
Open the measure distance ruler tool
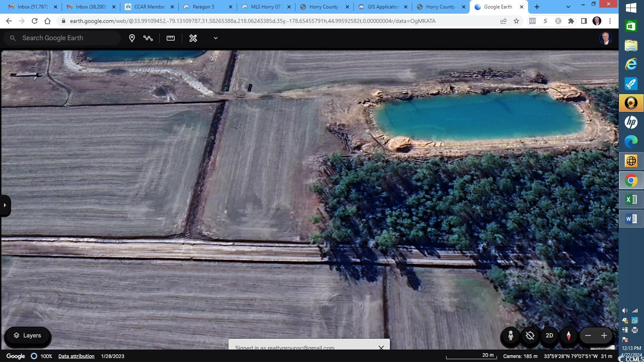[x=171, y=38]
